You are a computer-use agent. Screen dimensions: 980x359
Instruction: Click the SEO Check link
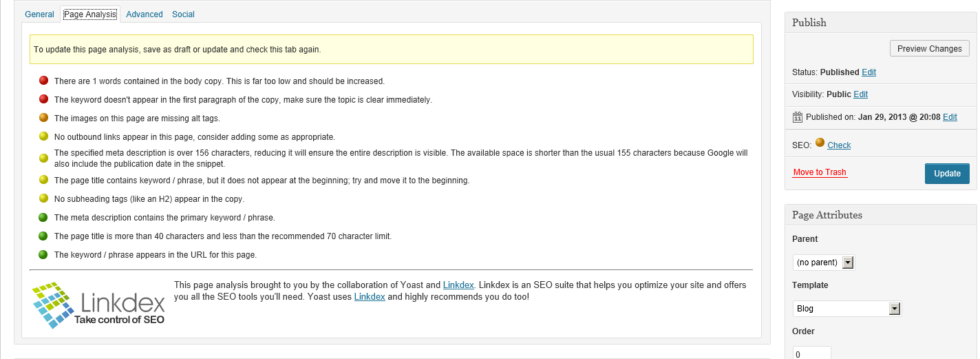click(x=839, y=145)
